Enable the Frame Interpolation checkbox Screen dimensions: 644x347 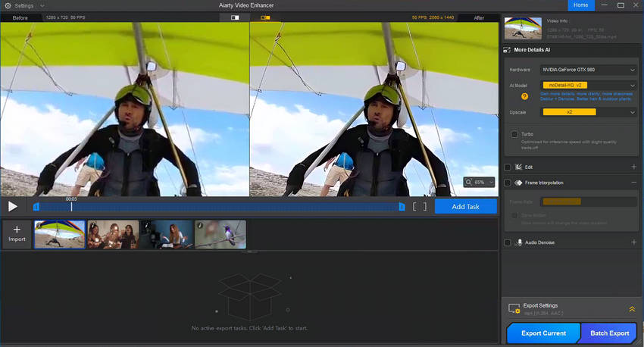tap(508, 183)
